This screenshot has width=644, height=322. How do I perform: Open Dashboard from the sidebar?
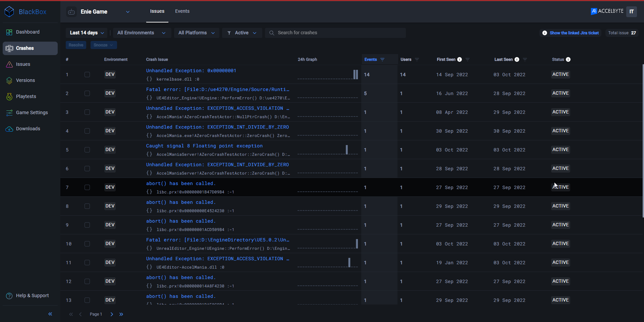coord(30,32)
